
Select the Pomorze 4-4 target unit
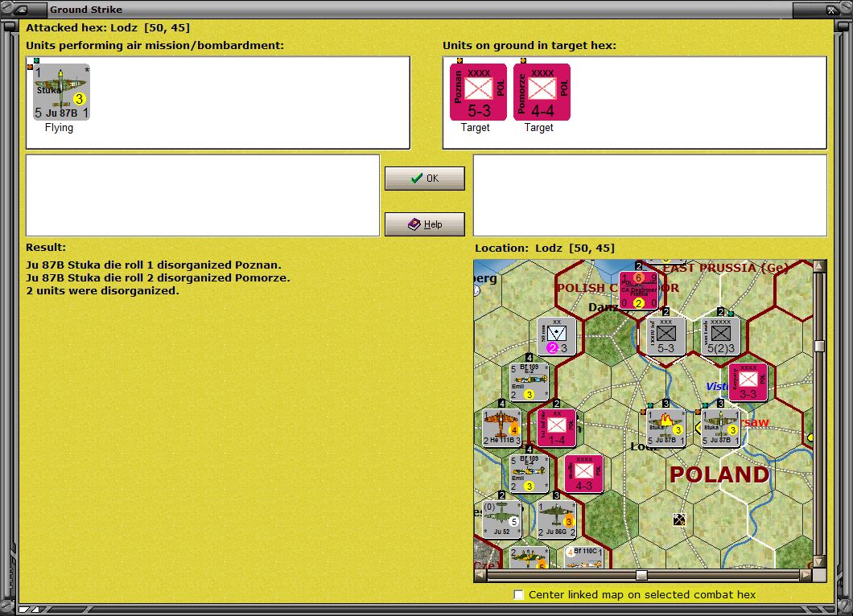542,92
